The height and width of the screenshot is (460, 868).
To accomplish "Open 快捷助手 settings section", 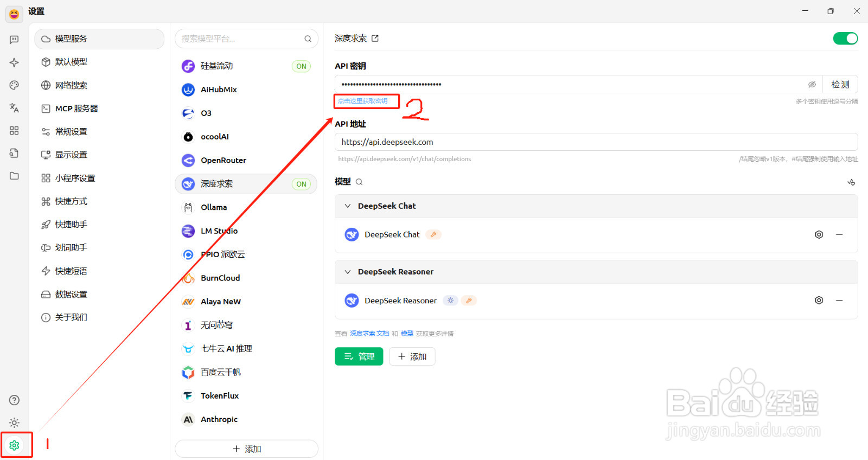I will tap(99, 225).
